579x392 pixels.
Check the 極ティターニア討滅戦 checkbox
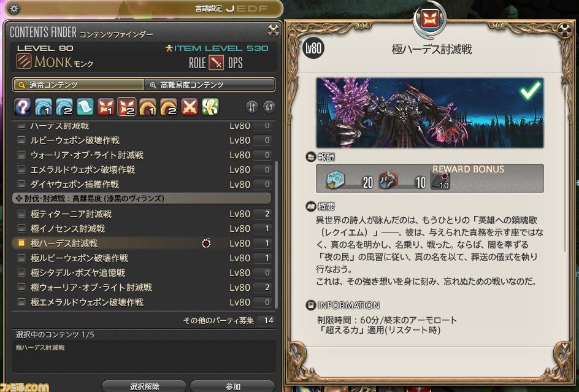pyautogui.click(x=21, y=213)
